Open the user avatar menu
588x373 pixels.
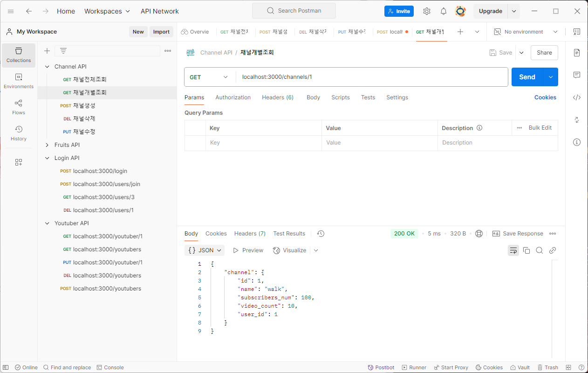(x=460, y=11)
